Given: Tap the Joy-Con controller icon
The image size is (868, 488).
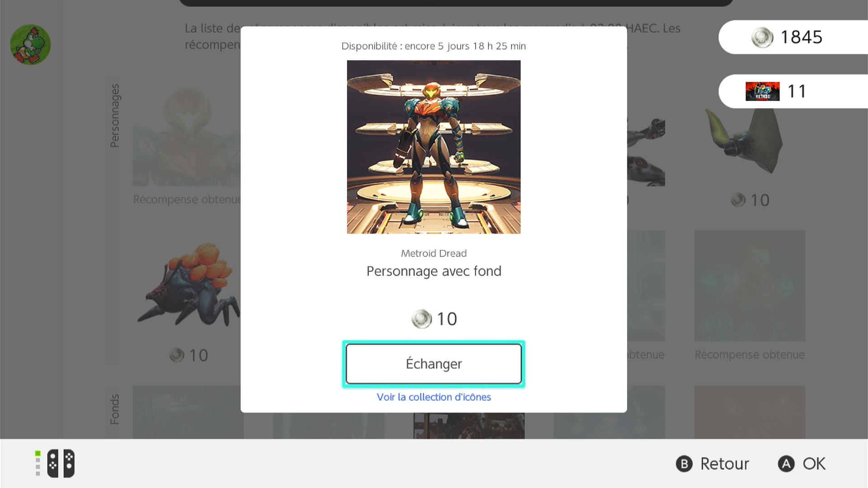Looking at the screenshot, I should coord(61,463).
